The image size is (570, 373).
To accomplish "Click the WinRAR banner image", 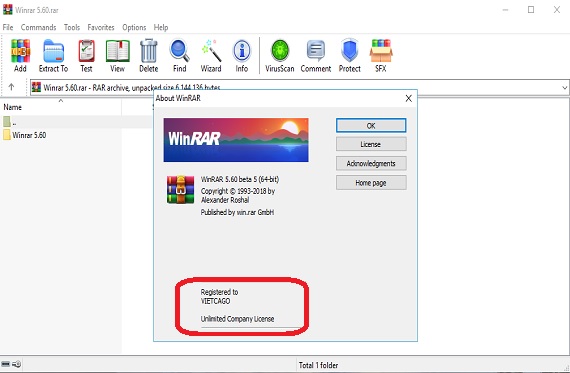I will [x=236, y=140].
